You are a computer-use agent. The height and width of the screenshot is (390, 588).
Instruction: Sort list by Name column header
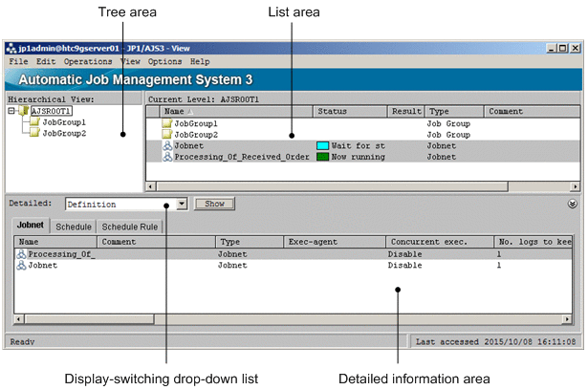pyautogui.click(x=236, y=112)
